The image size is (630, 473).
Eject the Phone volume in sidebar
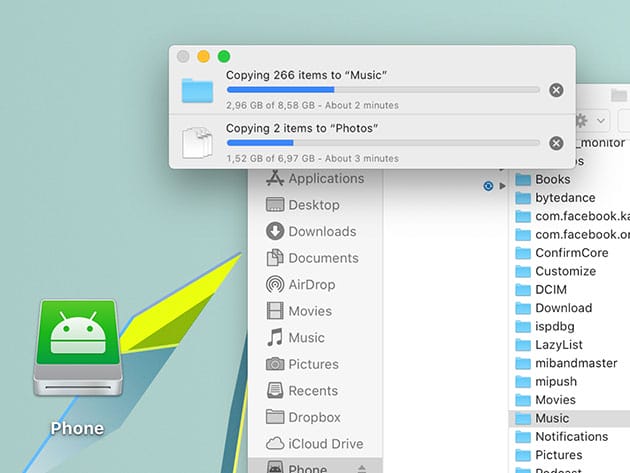[x=362, y=469]
